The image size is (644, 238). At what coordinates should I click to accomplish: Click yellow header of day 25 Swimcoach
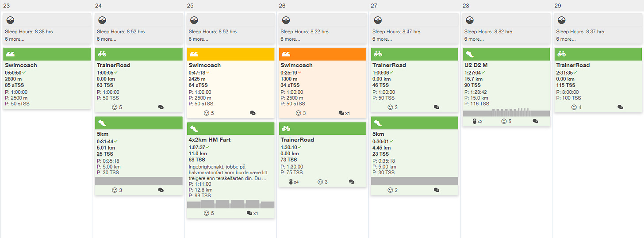[231, 54]
